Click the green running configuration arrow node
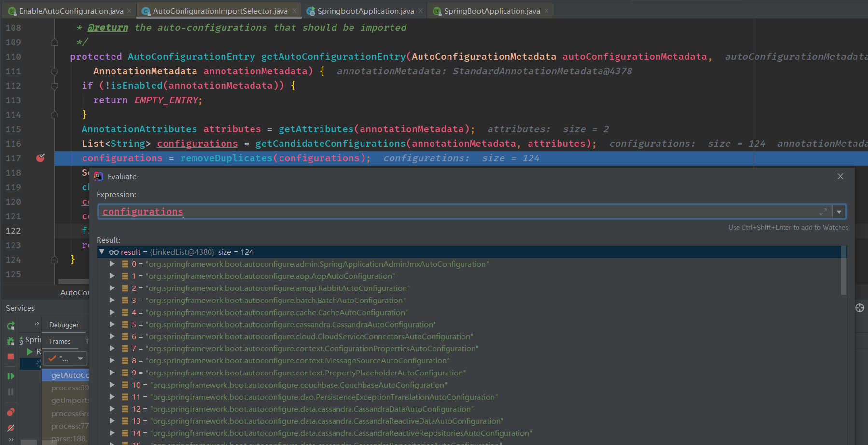 click(x=30, y=352)
